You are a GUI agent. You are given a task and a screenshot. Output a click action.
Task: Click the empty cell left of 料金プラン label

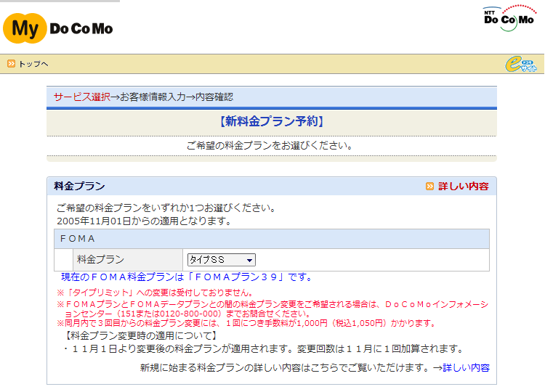[x=62, y=259]
